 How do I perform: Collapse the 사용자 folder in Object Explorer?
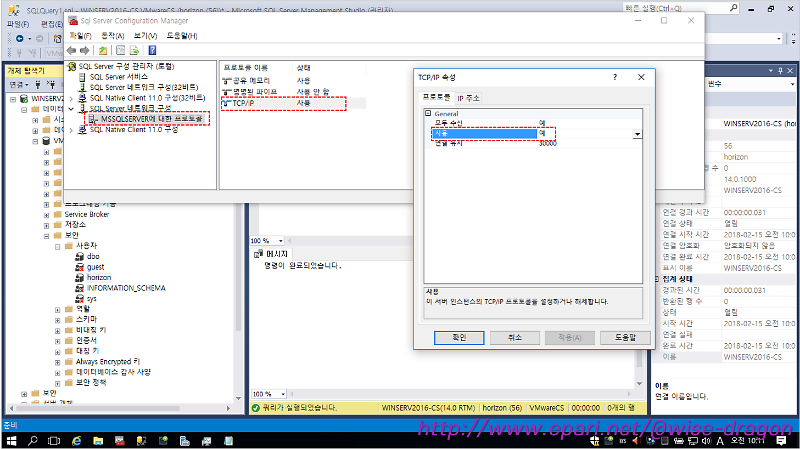(58, 246)
